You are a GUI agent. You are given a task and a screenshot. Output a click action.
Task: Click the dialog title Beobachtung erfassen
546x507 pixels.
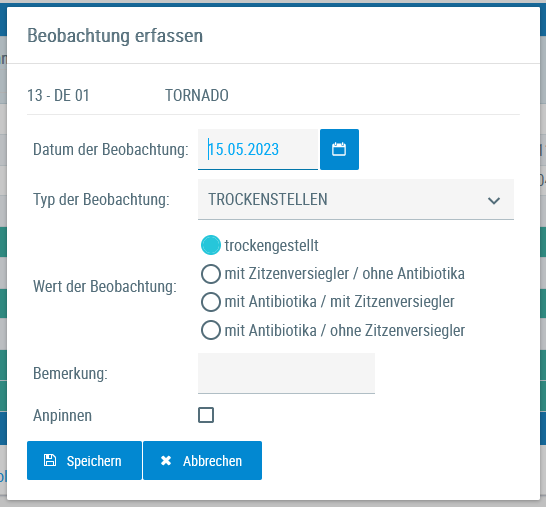point(115,36)
